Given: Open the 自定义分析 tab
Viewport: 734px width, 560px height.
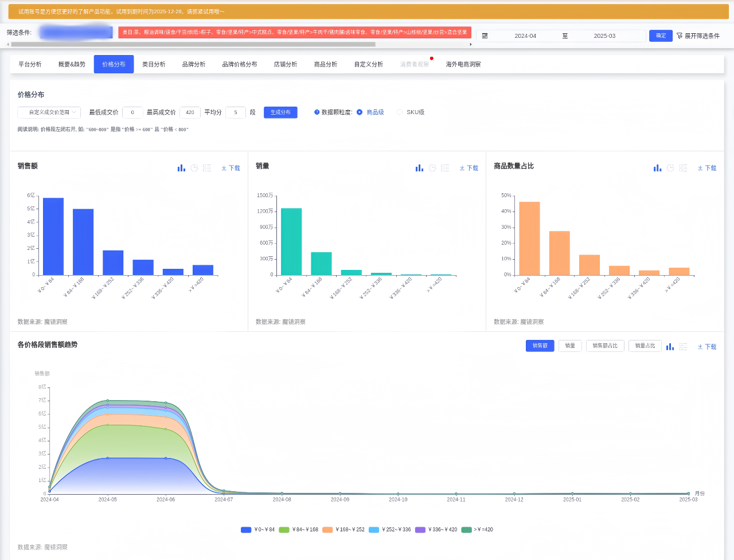Looking at the screenshot, I should tap(369, 64).
